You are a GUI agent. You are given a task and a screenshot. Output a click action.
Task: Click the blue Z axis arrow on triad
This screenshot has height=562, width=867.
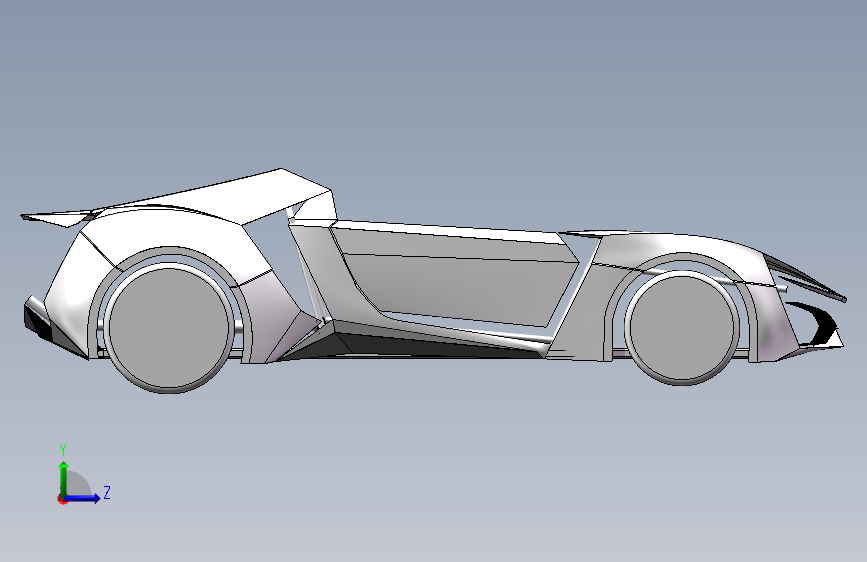click(83, 498)
